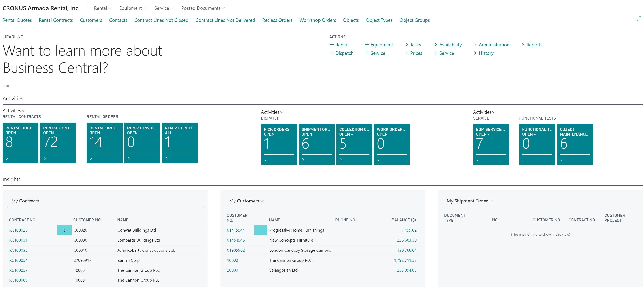The height and width of the screenshot is (294, 644).
Task: Open contract RC100025
Action: (x=18, y=230)
